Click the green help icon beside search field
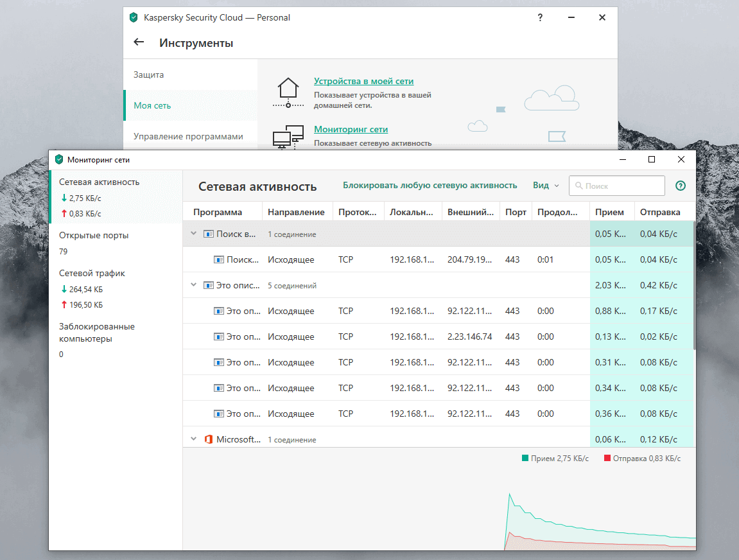 [681, 186]
